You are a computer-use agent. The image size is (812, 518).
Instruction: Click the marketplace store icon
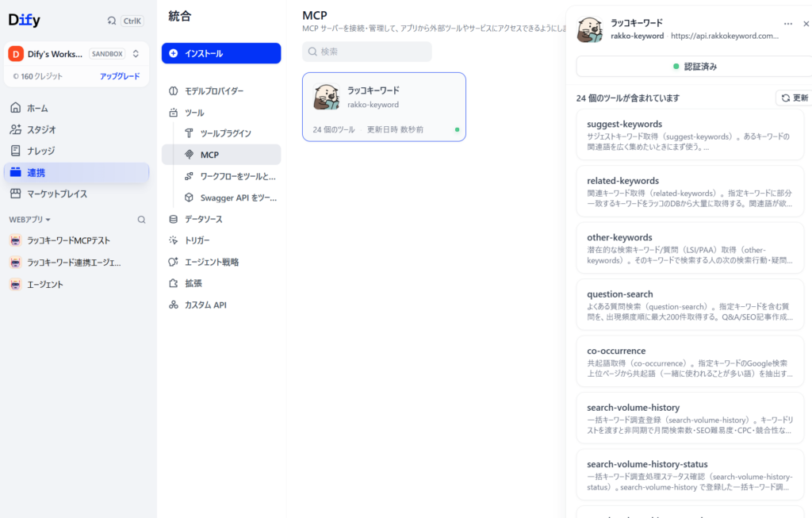(16, 194)
